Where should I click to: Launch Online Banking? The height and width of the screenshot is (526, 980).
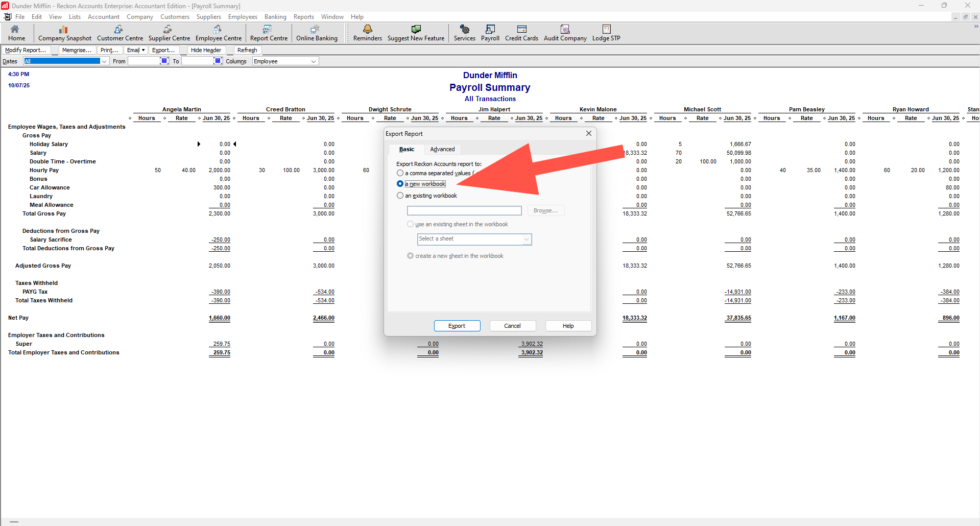[317, 33]
